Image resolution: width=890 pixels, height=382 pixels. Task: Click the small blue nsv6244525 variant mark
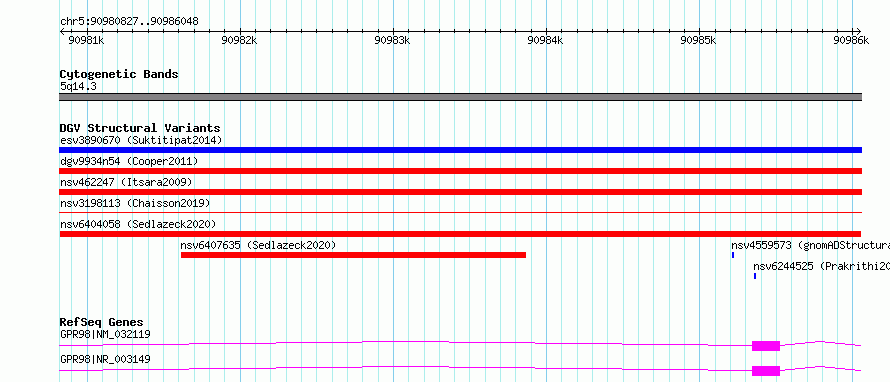coord(755,276)
